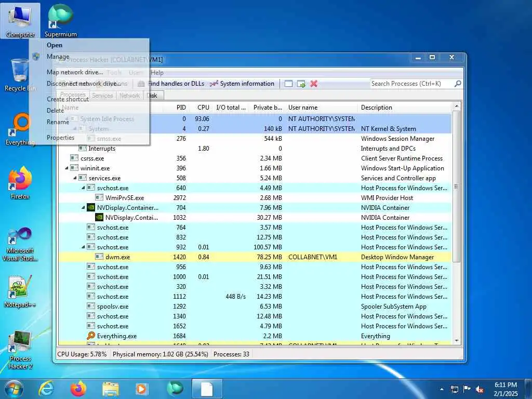
Task: Click the network icon in system tray
Action: (454, 389)
